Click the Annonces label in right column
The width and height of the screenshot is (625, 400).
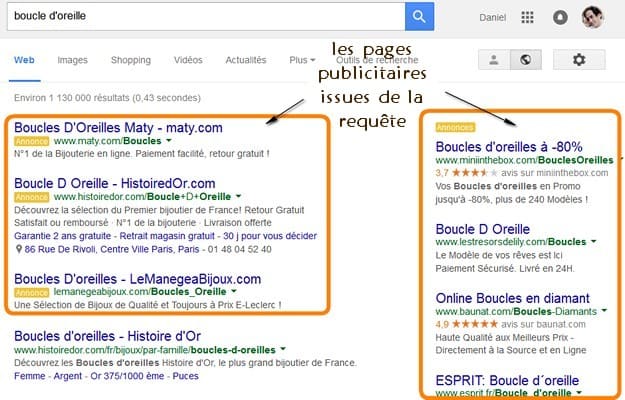point(455,127)
